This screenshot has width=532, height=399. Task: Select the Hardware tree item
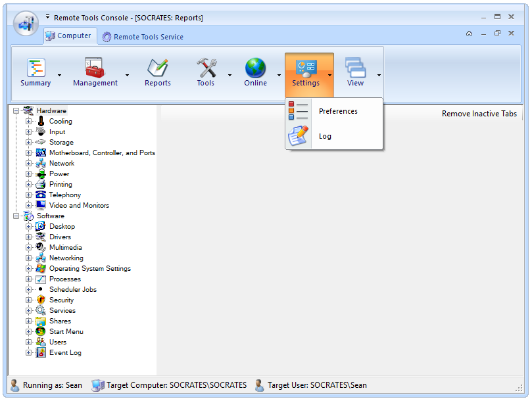(x=51, y=110)
